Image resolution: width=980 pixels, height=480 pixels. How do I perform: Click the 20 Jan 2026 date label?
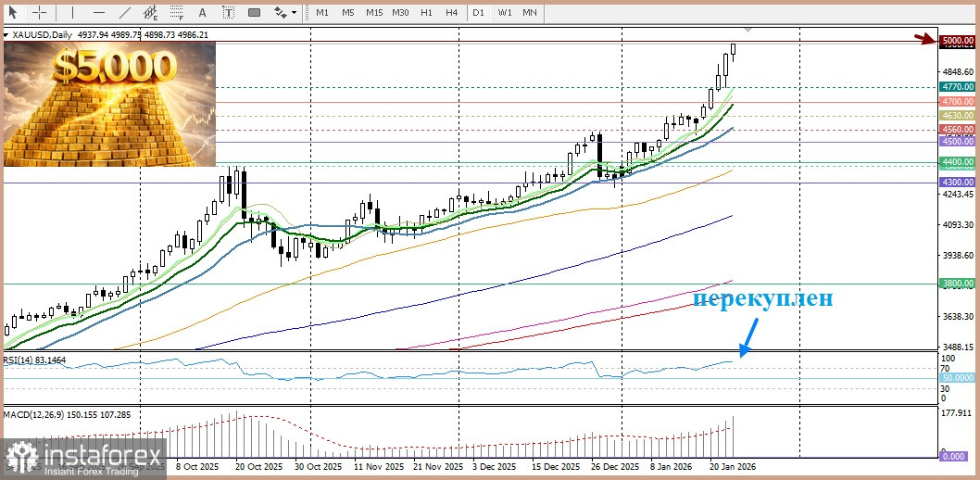coord(732,467)
